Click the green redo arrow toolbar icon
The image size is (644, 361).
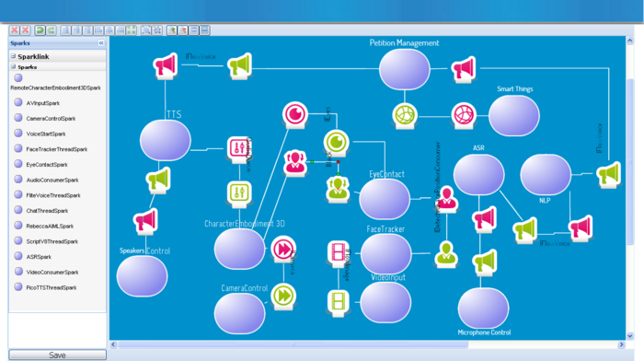pos(51,30)
